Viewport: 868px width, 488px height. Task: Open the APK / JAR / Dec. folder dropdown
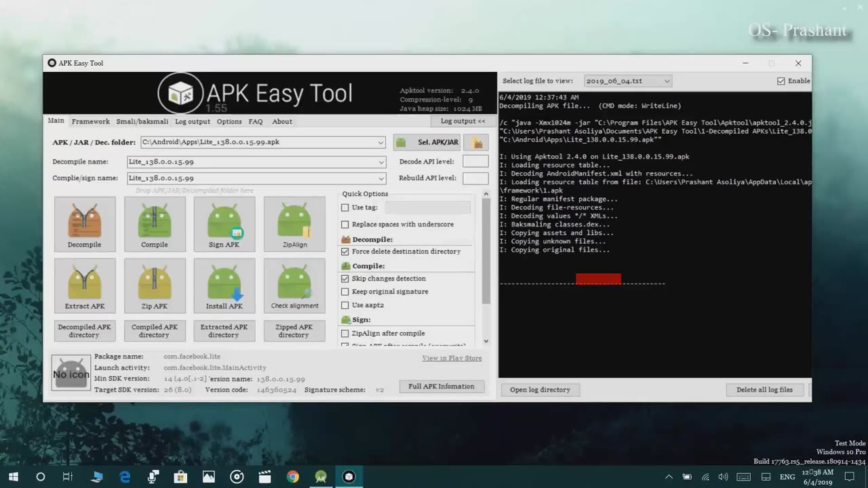point(381,142)
